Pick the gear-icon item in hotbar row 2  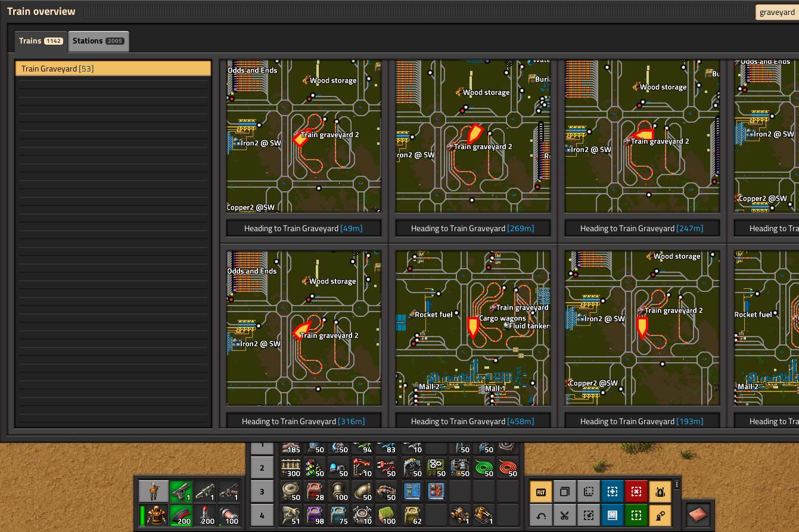tap(436, 468)
